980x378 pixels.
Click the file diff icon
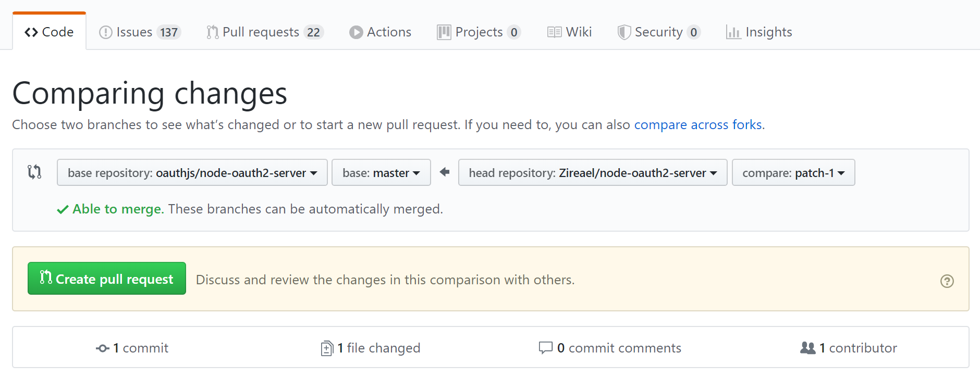coord(327,348)
